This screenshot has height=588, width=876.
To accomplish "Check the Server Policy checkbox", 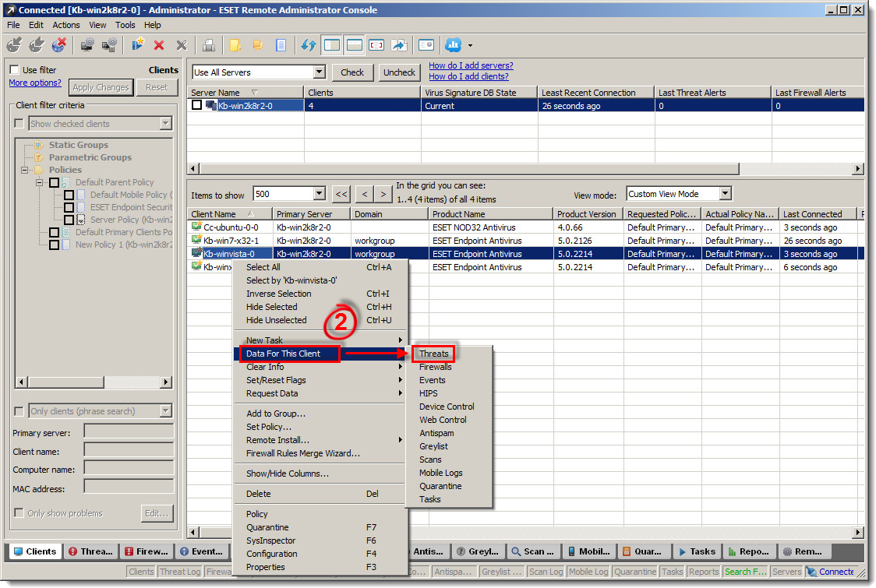I will 69,220.
